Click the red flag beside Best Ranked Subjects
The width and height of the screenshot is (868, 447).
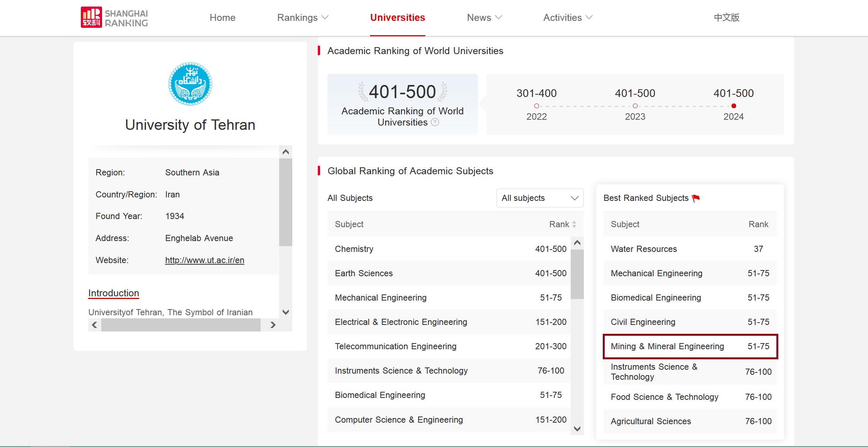click(x=696, y=198)
